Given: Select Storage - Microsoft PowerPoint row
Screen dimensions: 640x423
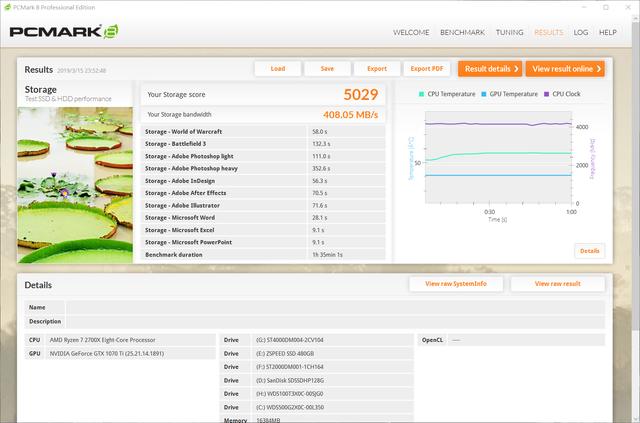Looking at the screenshot, I should 263,242.
